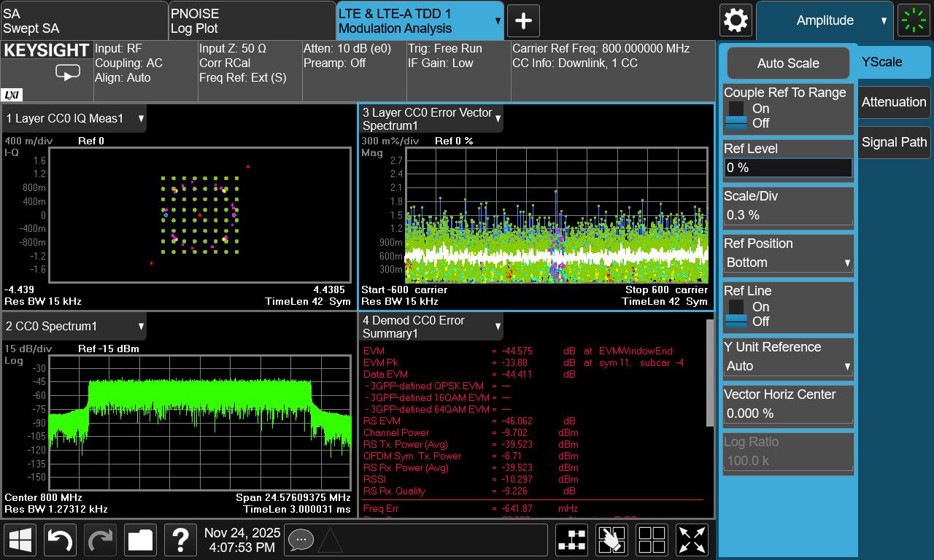Screen dimensions: 934x560
Task: Toggle Couple Ref To Range switch
Action: (736, 116)
